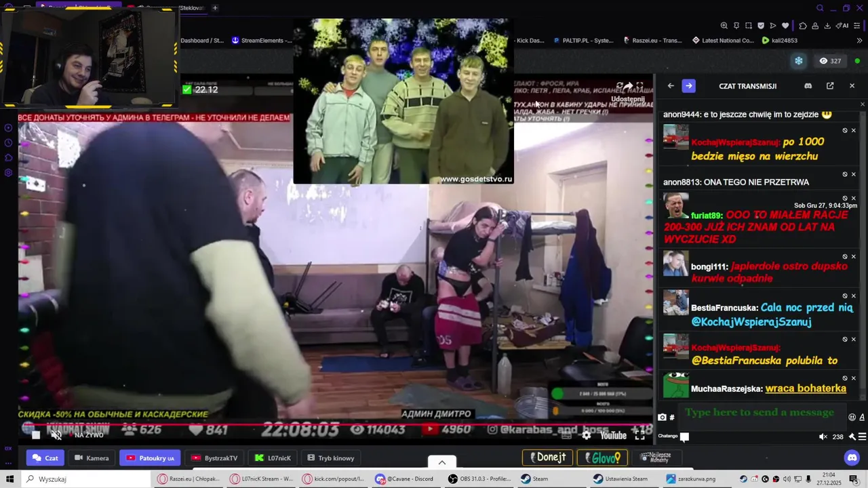Viewport: 868px width, 488px height.
Task: Dismiss furiat89's chat message with X
Action: (x=854, y=199)
